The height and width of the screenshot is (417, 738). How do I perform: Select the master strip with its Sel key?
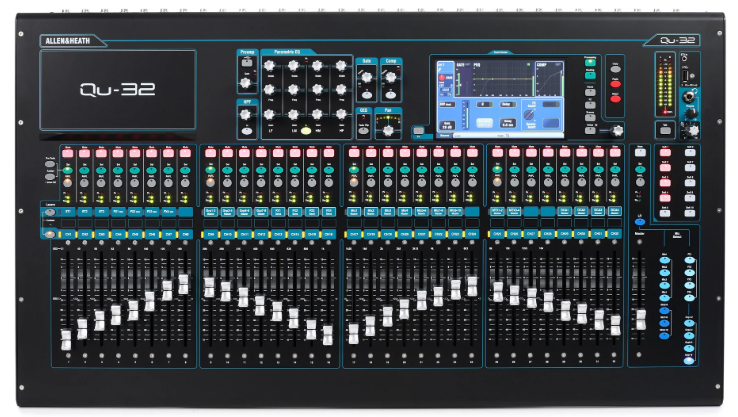pyautogui.click(x=640, y=169)
